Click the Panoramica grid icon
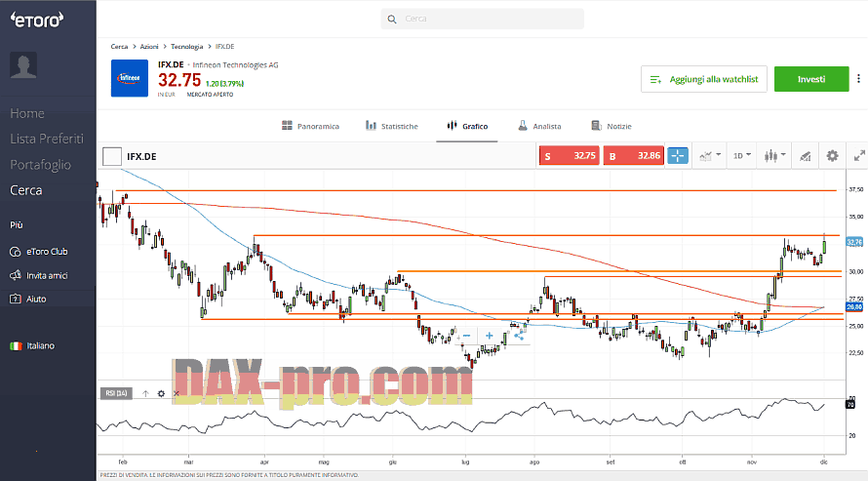The height and width of the screenshot is (481, 868). coord(287,126)
